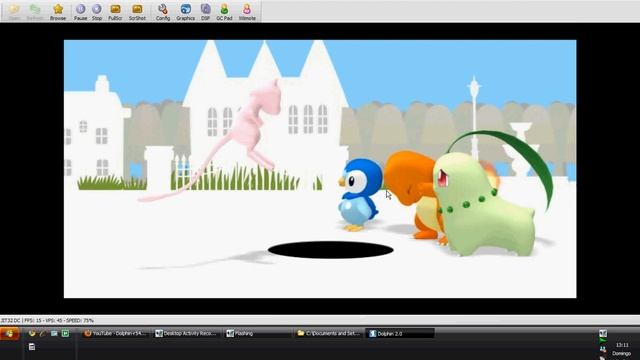Click the Refresh toolbar icon

[35, 11]
